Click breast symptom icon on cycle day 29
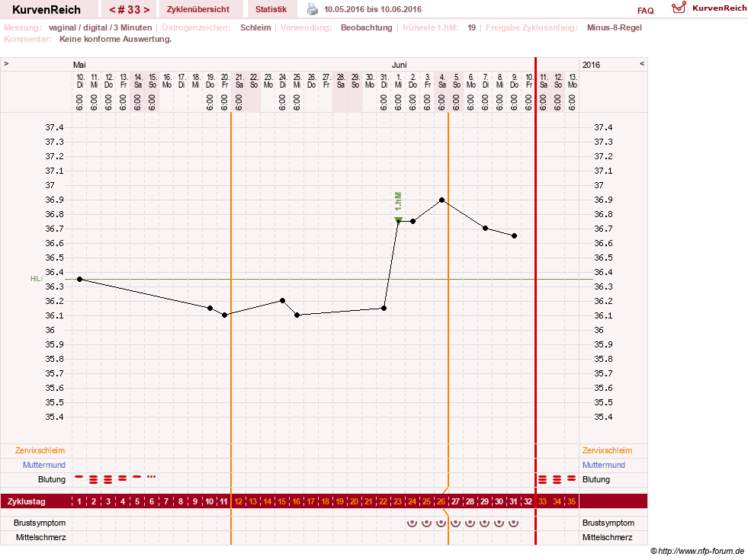Viewport: 748px width, 560px height. pos(484,523)
